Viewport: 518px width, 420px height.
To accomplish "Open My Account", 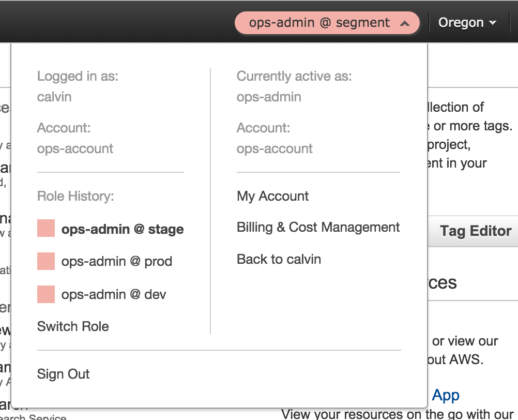I will (272, 196).
